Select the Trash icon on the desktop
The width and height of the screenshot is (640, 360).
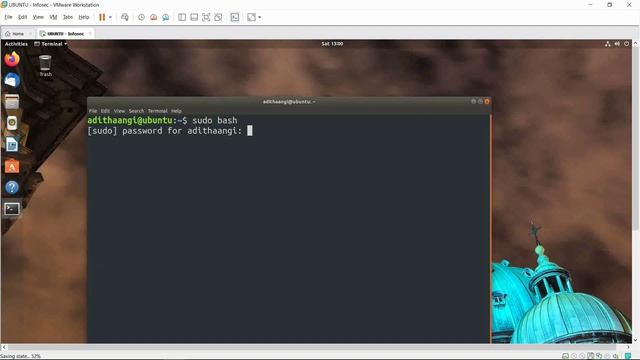pos(45,65)
